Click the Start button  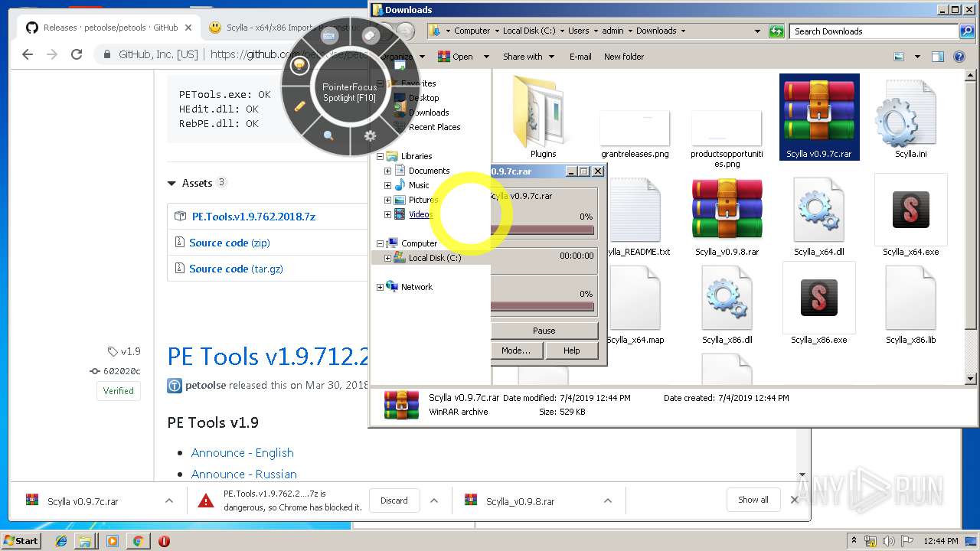pyautogui.click(x=21, y=540)
